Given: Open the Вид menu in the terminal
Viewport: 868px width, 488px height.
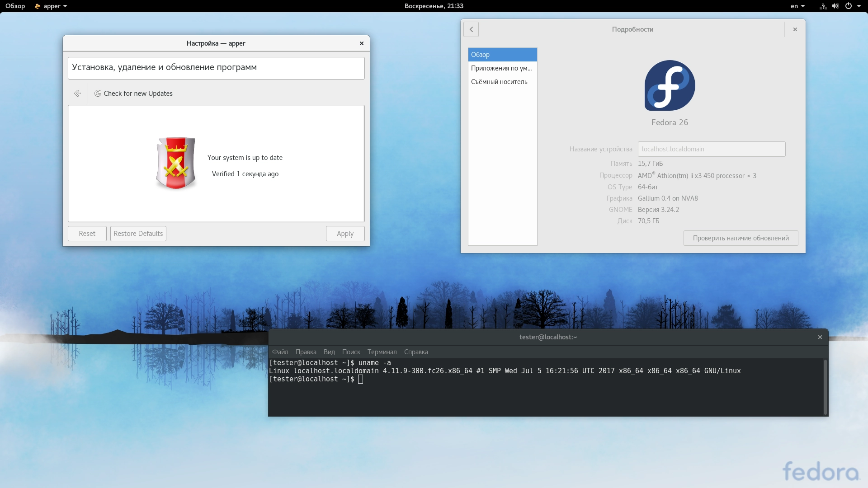Looking at the screenshot, I should pos(329,352).
